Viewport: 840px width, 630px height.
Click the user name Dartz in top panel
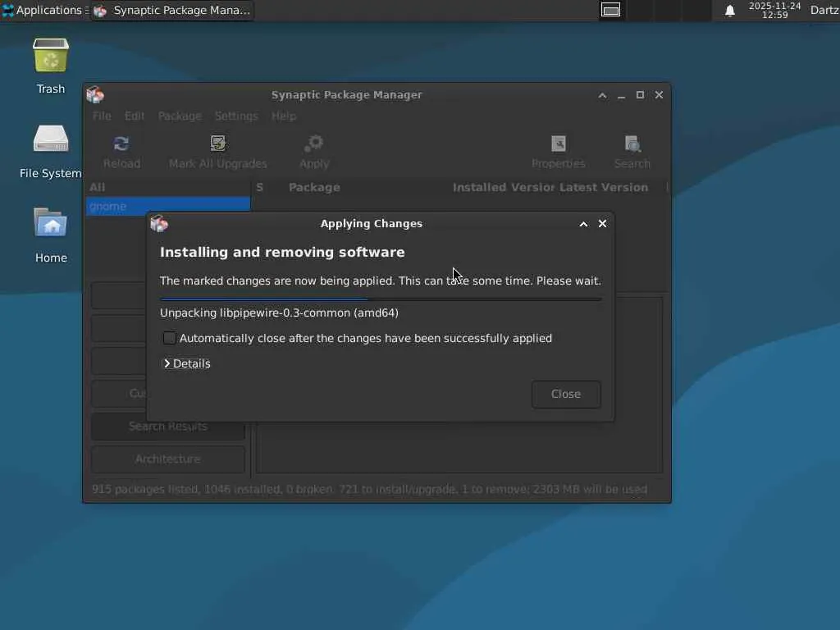[824, 10]
